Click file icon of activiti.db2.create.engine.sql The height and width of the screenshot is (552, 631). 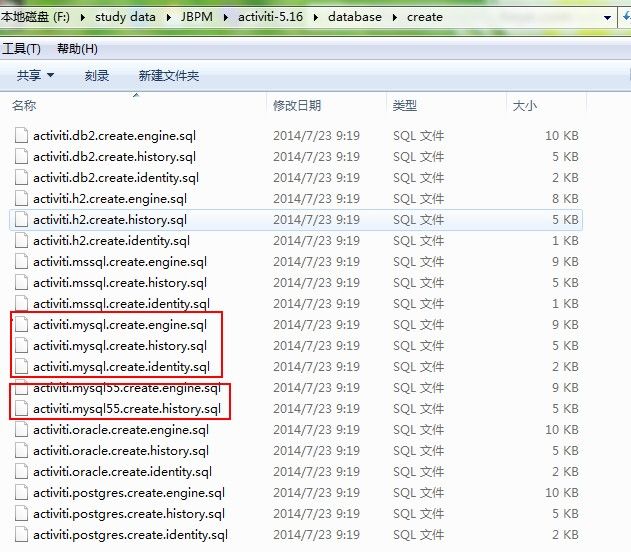[x=21, y=135]
